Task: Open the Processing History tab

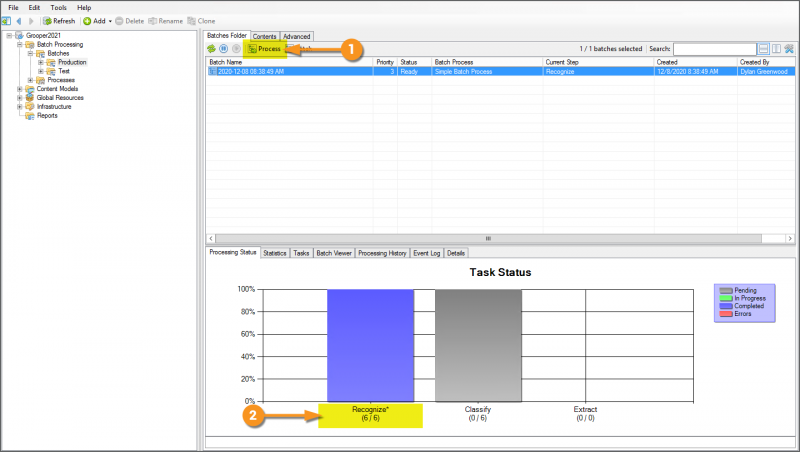Action: (x=382, y=253)
